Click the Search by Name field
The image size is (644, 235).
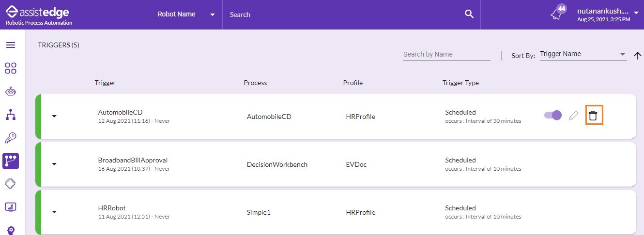point(446,54)
